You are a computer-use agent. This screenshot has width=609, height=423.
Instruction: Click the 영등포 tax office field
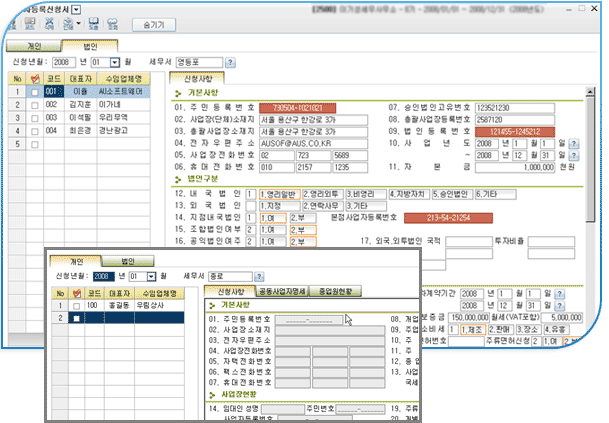(x=199, y=62)
